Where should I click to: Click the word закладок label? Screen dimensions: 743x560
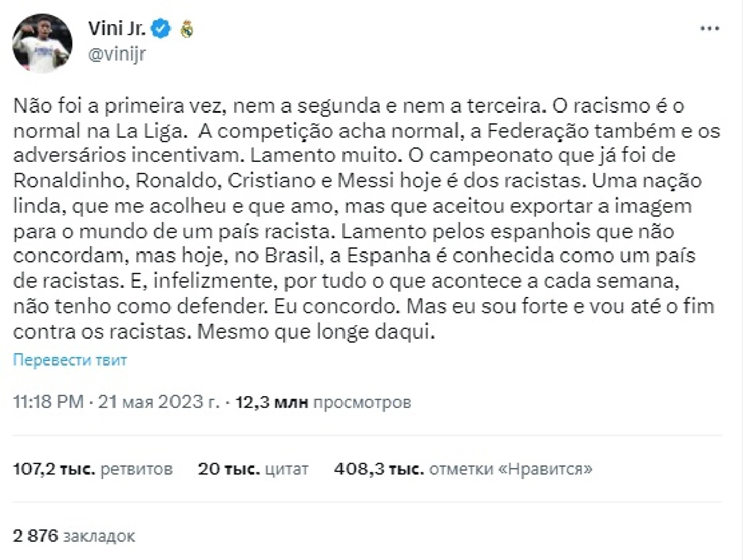click(x=99, y=536)
